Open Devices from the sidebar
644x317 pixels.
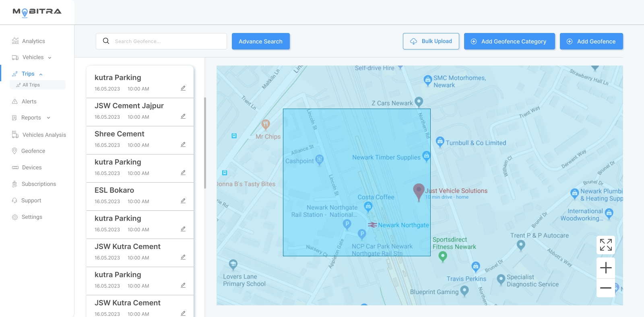point(27,167)
